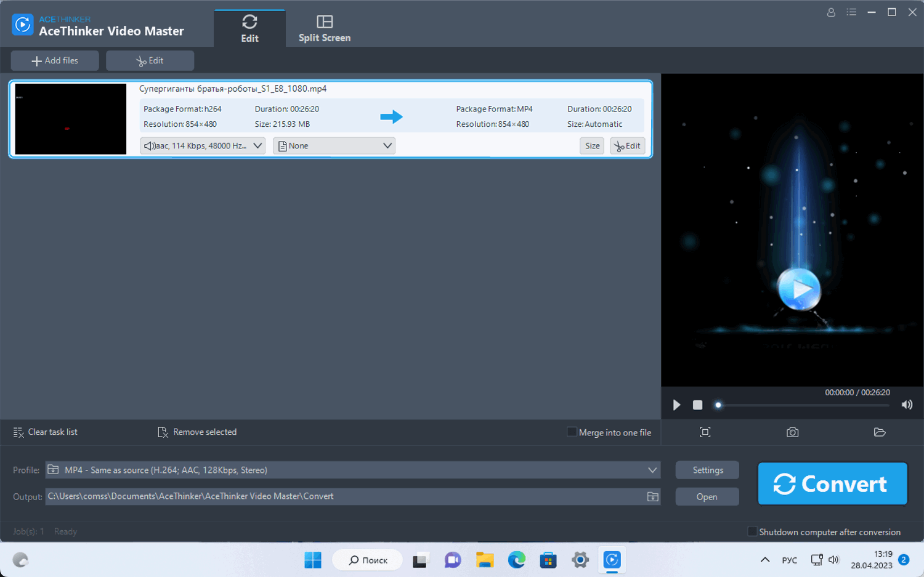Image resolution: width=924 pixels, height=577 pixels.
Task: Open the network tray icon
Action: (817, 560)
